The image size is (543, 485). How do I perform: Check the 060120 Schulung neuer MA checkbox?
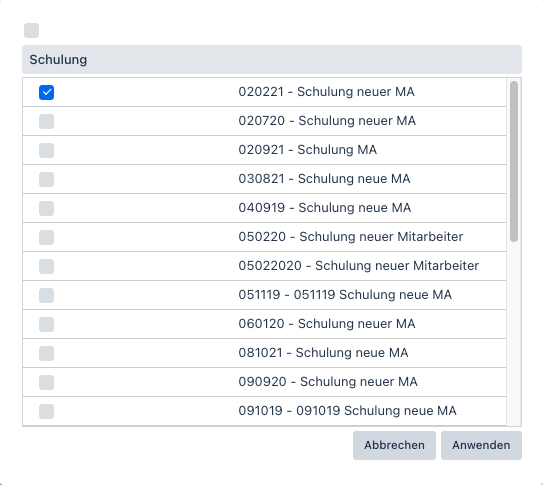(x=46, y=324)
